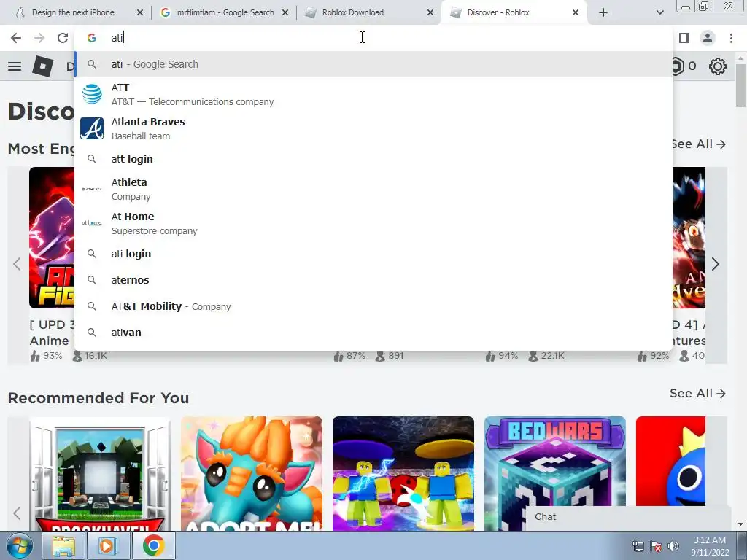Click the Chrome taskbar icon
This screenshot has width=747, height=560.
[153, 545]
